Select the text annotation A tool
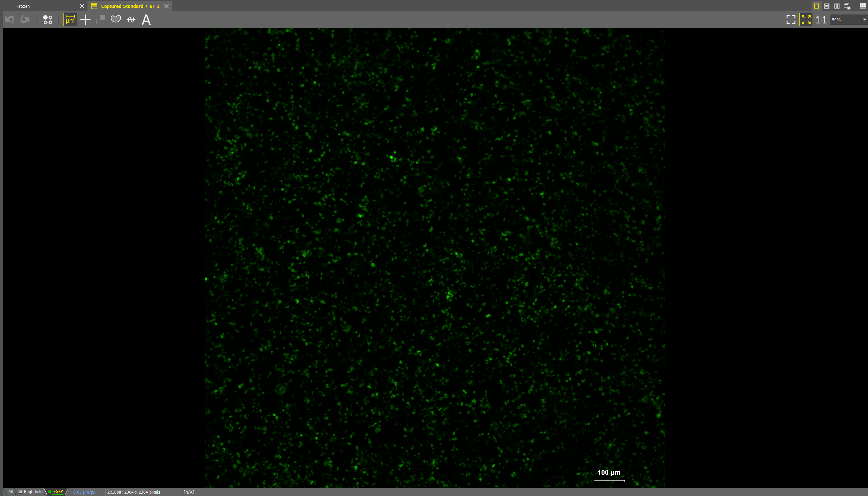Screen dimensions: 868x496 point(146,20)
